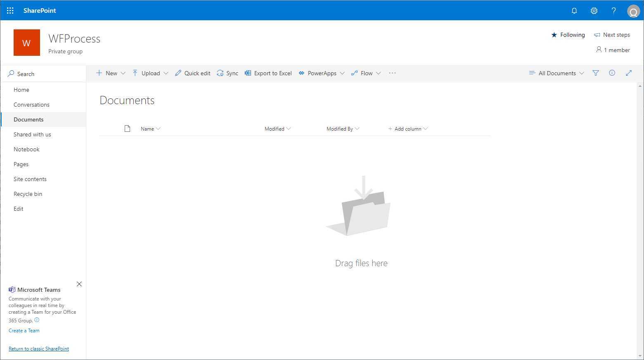Open the app launcher waffle icon
Image resolution: width=644 pixels, height=360 pixels.
[10, 10]
